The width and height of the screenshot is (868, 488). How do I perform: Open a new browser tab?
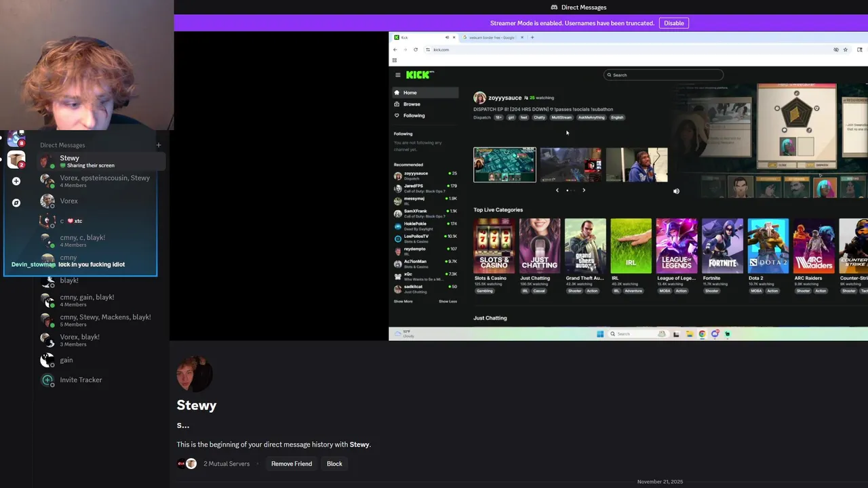(x=532, y=37)
